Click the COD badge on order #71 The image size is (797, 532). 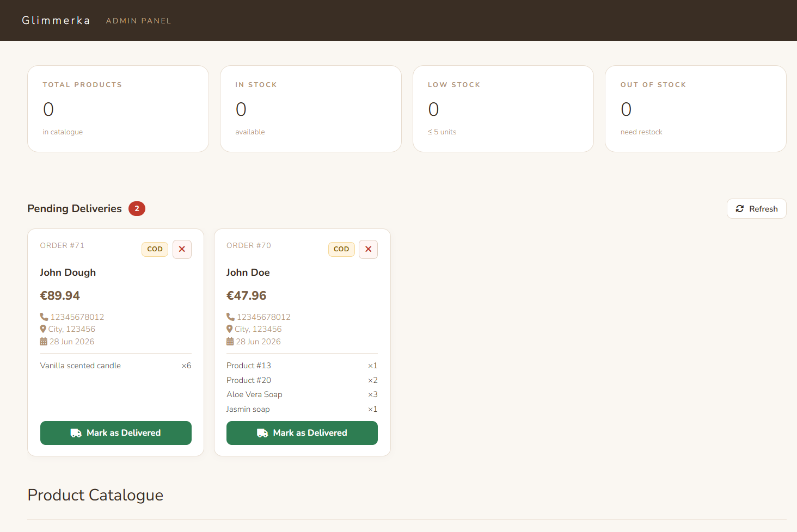155,249
